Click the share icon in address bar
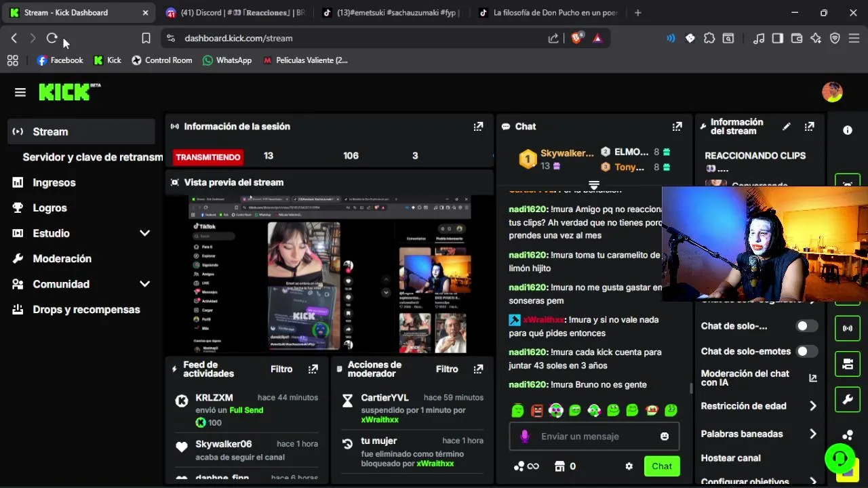The width and height of the screenshot is (868, 488). (553, 39)
